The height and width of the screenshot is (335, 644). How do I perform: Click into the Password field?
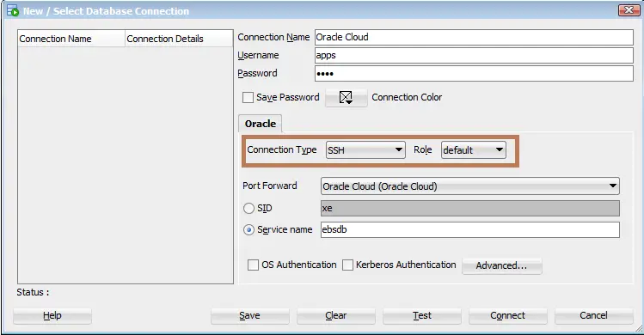pos(474,74)
